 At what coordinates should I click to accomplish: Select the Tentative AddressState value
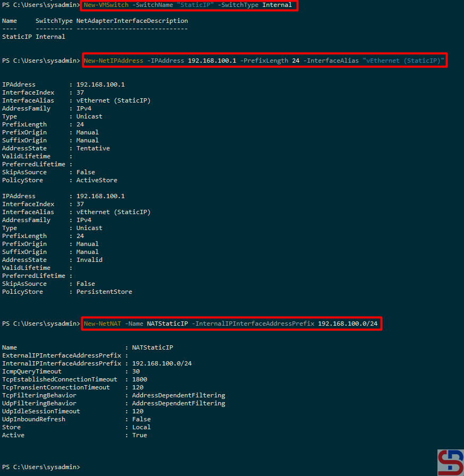[93, 148]
